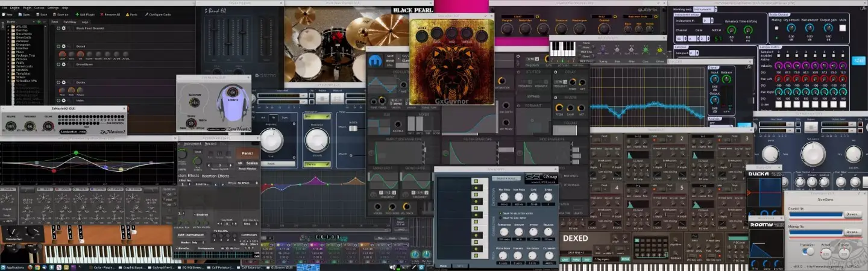This screenshot has height=271, width=868.
Task: Click the Applications menu icon in taskbar
Action: coord(4,267)
